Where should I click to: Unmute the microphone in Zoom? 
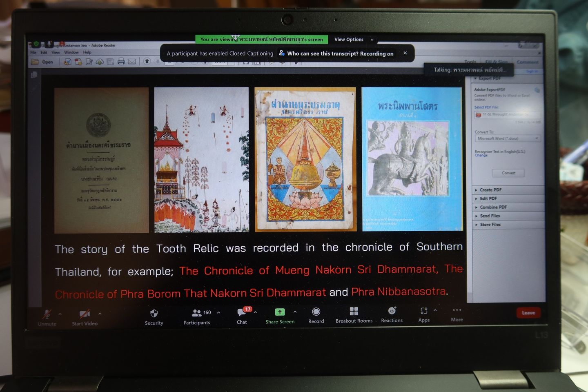tap(47, 317)
